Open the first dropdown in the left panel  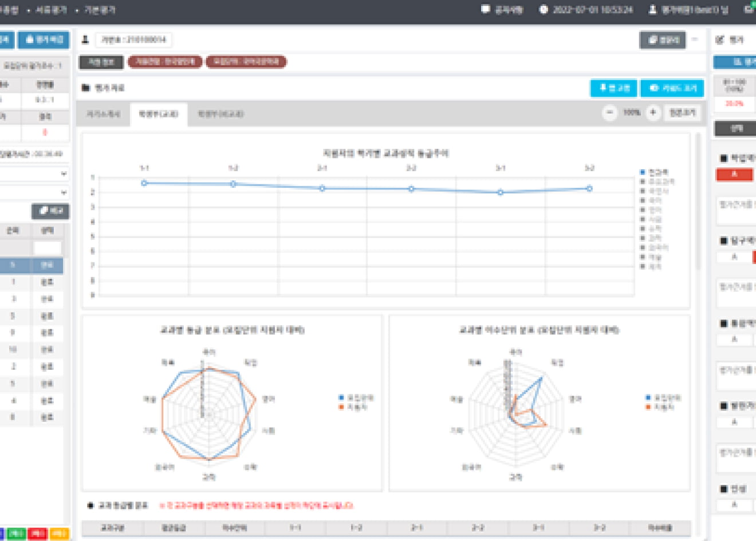tap(34, 173)
